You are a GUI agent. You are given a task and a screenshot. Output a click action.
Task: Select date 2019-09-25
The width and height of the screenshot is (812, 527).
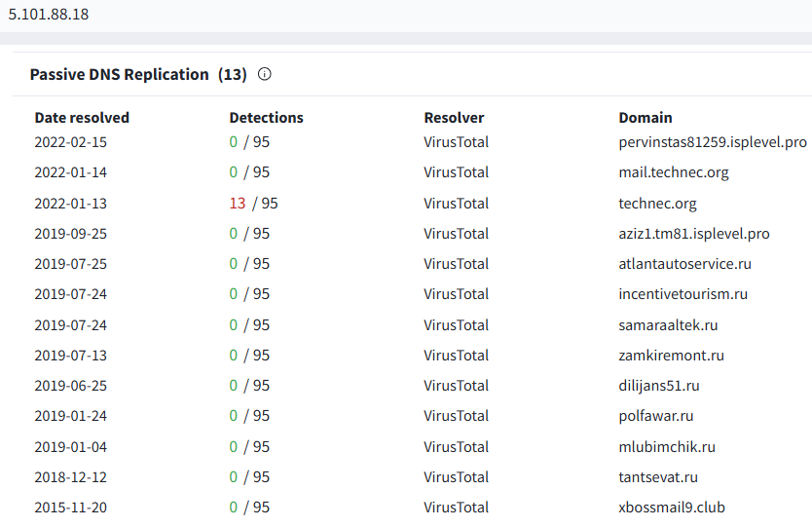click(x=70, y=234)
